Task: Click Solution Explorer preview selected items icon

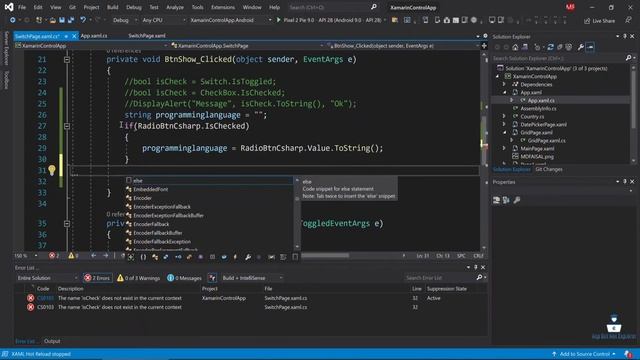Action: click(590, 47)
